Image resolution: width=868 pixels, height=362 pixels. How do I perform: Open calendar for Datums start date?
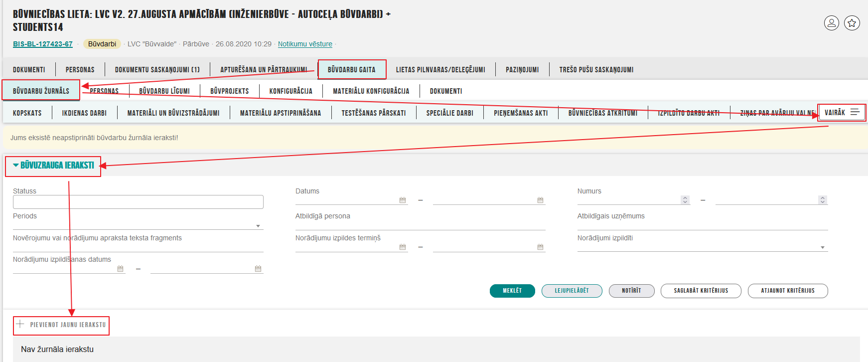[x=403, y=200]
